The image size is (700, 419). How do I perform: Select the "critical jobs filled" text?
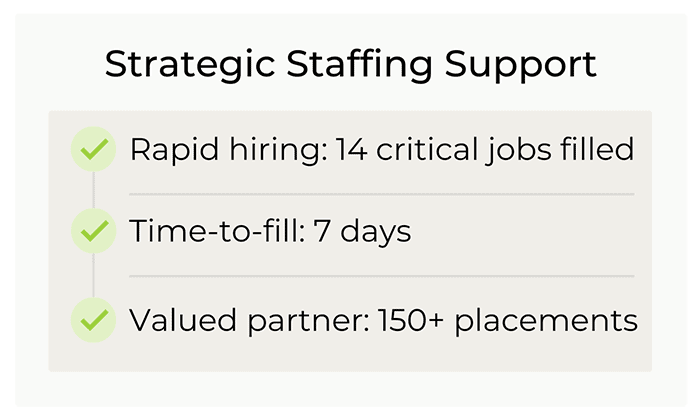505,150
